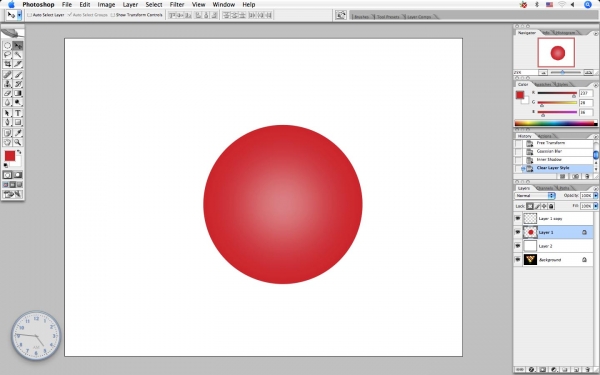Viewport: 600px width, 375px height.
Task: Select the Lasso tool
Action: pos(7,55)
